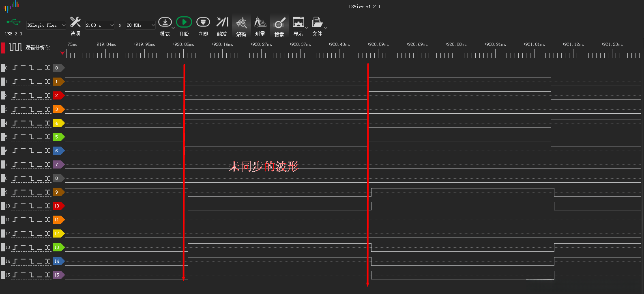
Task: Select the purple channel 15 label tag
Action: [58, 275]
